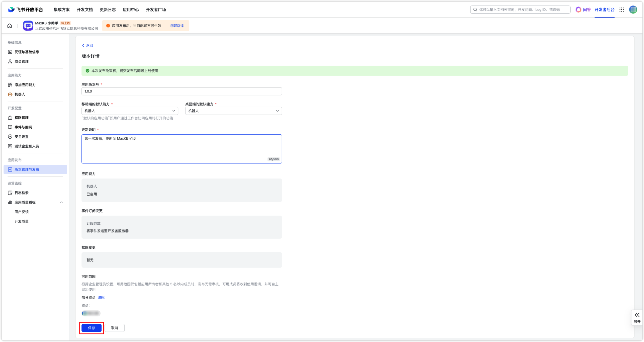Open 安全设置 in the sidebar
Viewport: 644px width, 342px height.
pos(21,137)
